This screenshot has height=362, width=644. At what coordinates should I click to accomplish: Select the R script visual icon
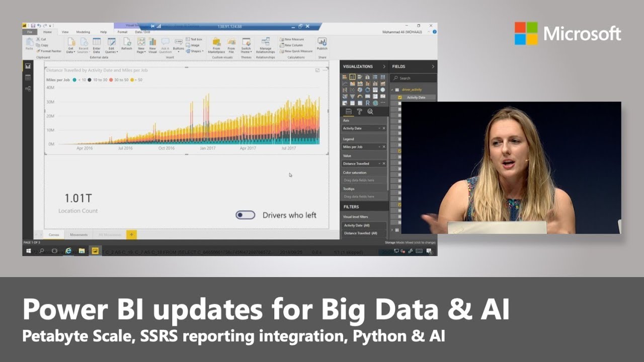coord(368,103)
